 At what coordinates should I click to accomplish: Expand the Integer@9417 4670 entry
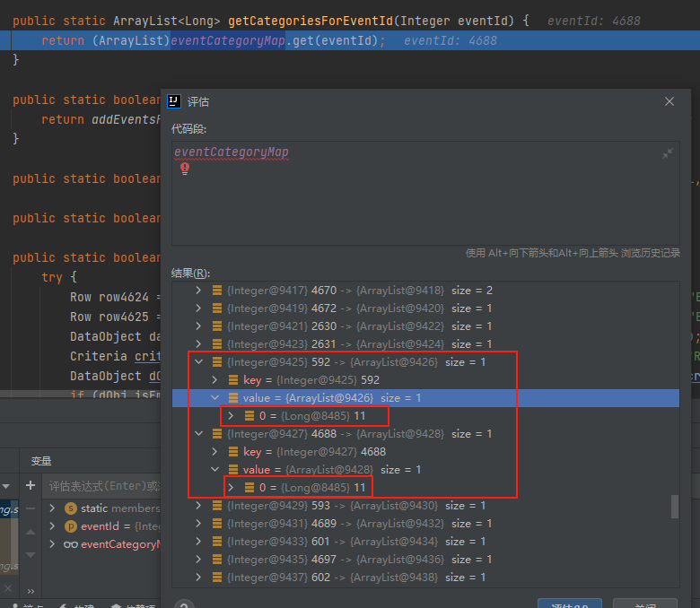point(198,291)
